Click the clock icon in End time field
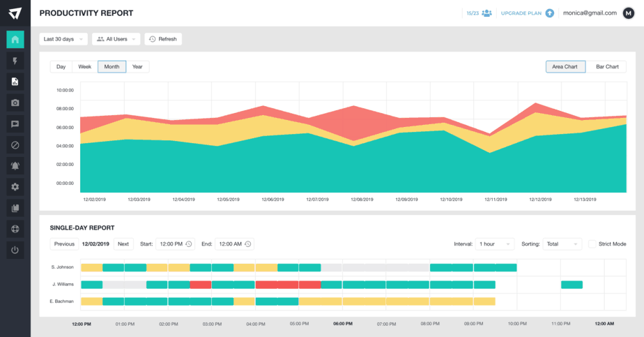Image resolution: width=644 pixels, height=337 pixels. 247,244
